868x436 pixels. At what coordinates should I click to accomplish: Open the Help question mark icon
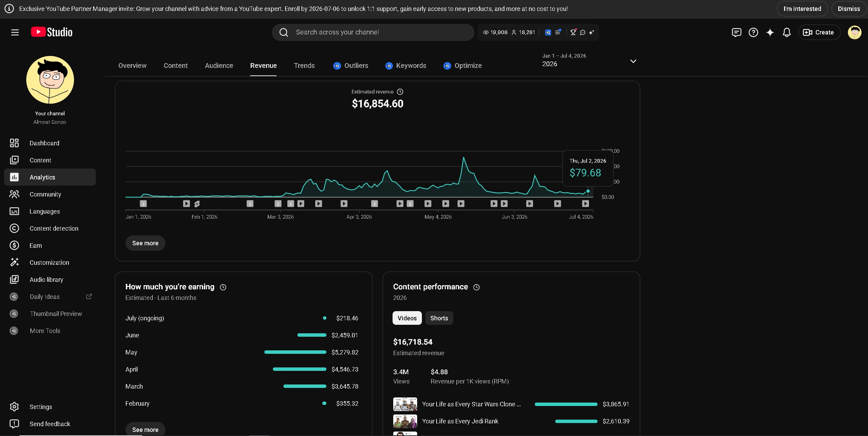coord(753,32)
